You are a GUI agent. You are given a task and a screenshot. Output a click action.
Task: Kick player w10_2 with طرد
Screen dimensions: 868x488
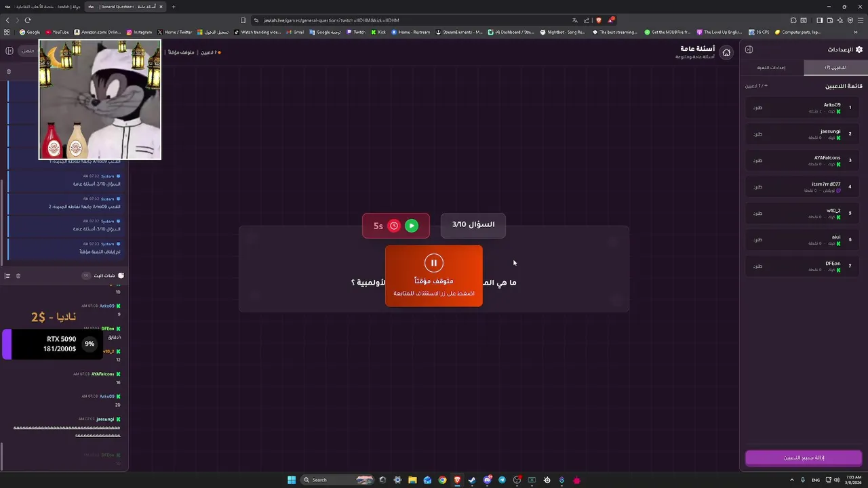click(757, 213)
